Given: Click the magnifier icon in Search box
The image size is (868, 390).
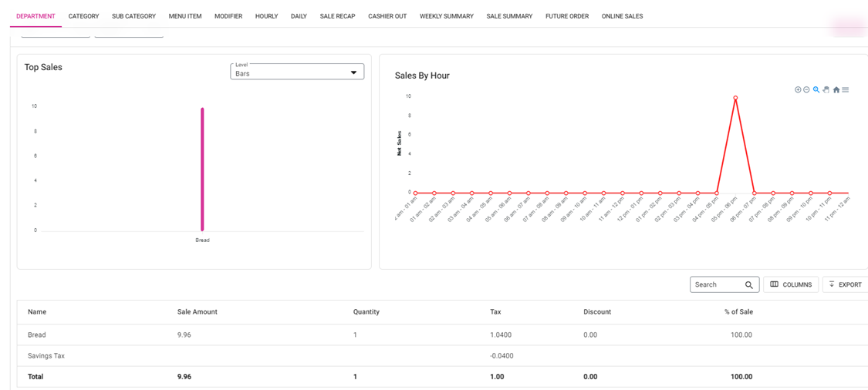Looking at the screenshot, I should (x=749, y=285).
